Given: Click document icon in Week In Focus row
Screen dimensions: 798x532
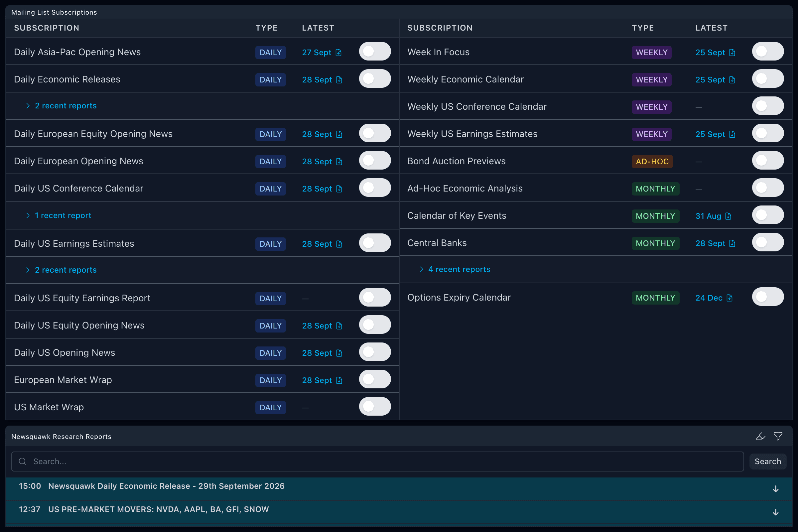Looking at the screenshot, I should (732, 53).
